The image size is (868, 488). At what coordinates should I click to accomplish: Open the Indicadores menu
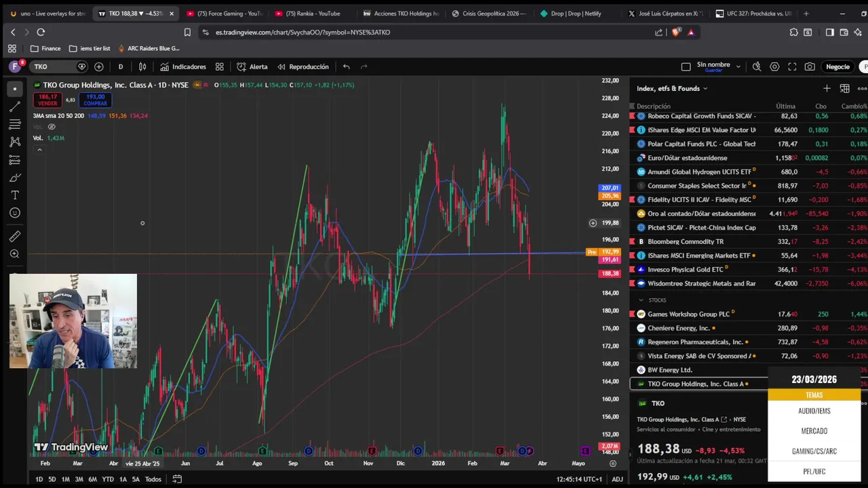pyautogui.click(x=182, y=66)
